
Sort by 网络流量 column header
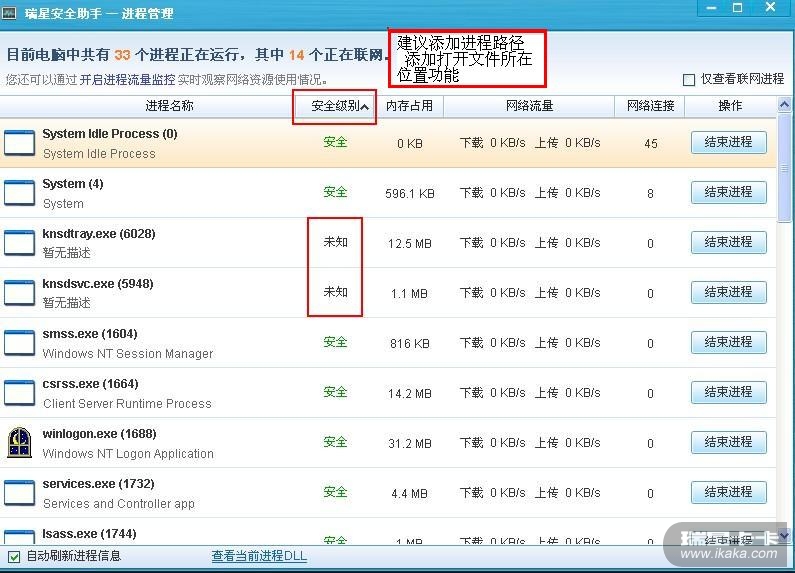[x=529, y=106]
